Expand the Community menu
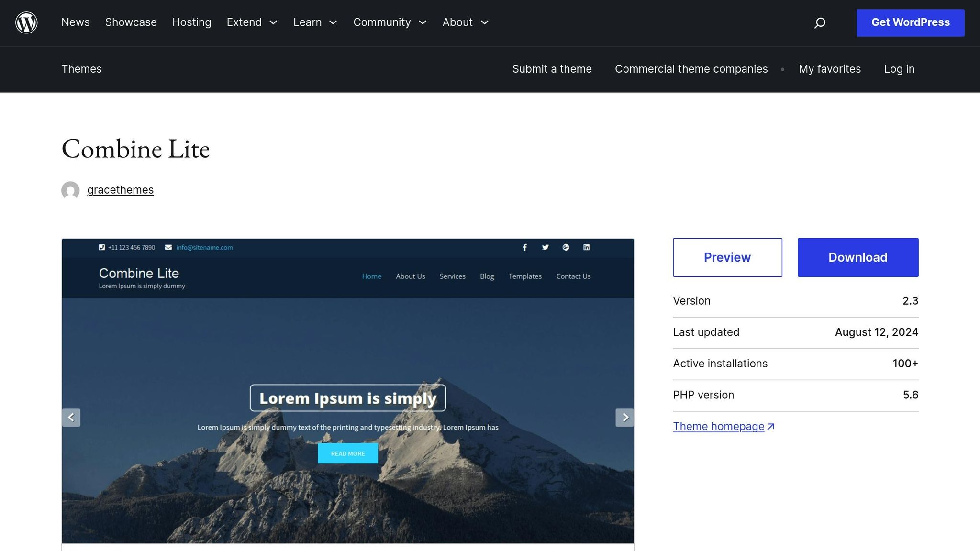Image resolution: width=980 pixels, height=551 pixels. coord(390,22)
